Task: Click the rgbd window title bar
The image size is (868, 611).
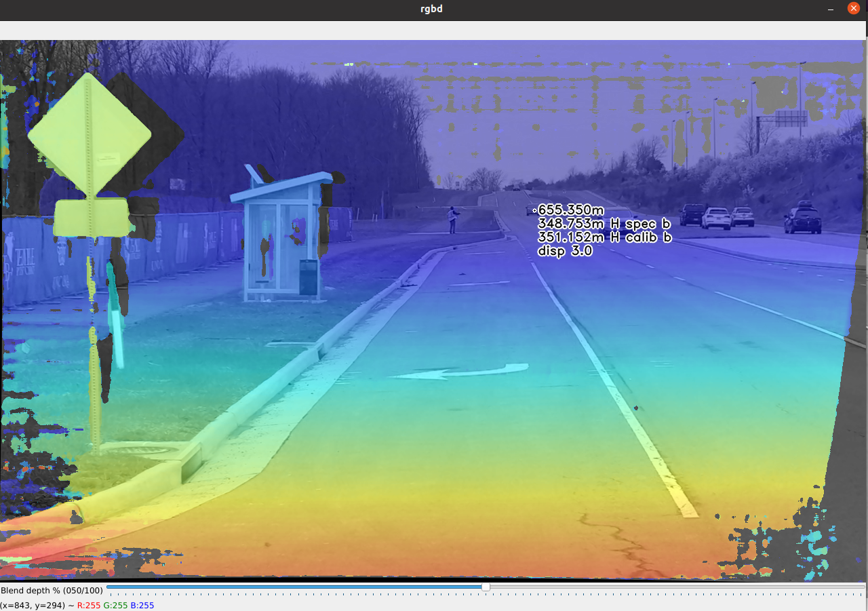Action: click(431, 9)
